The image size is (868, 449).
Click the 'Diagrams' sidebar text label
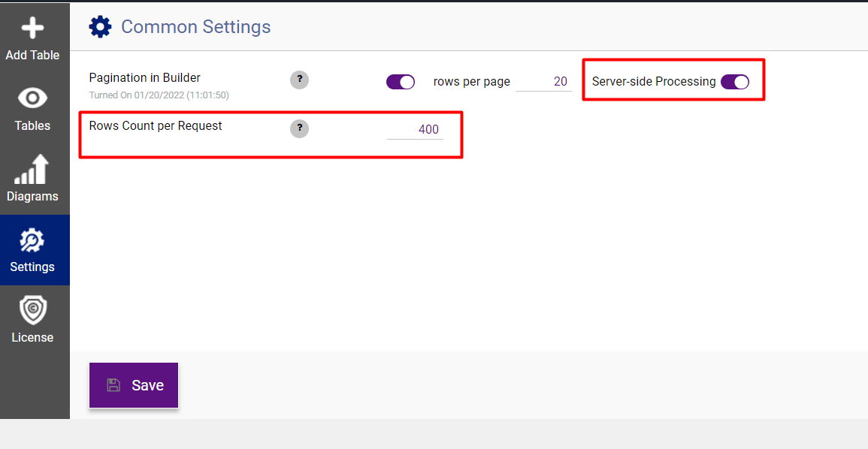[x=32, y=196]
